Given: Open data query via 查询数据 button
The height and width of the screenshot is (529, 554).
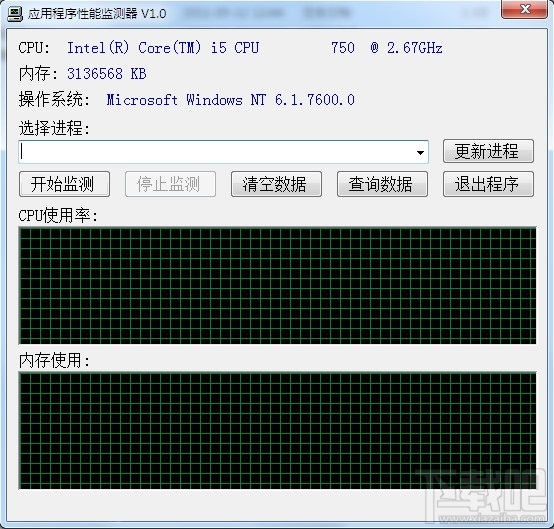Looking at the screenshot, I should [x=382, y=184].
